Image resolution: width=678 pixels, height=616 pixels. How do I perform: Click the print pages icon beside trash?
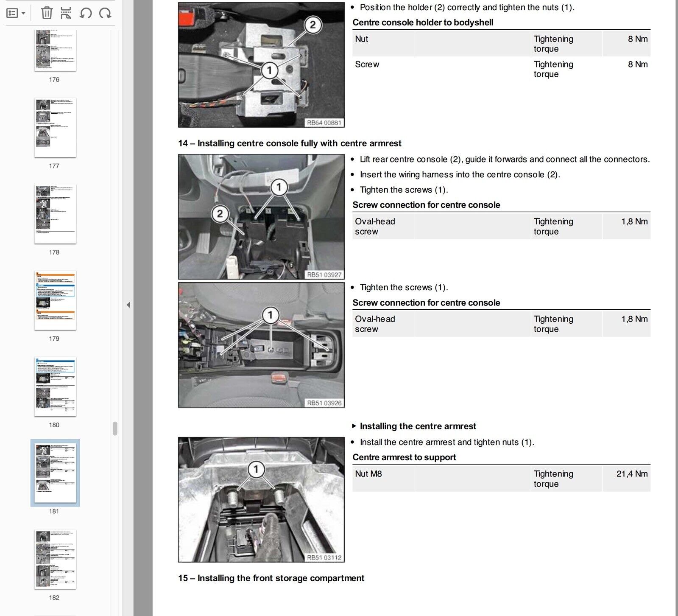coord(66,13)
